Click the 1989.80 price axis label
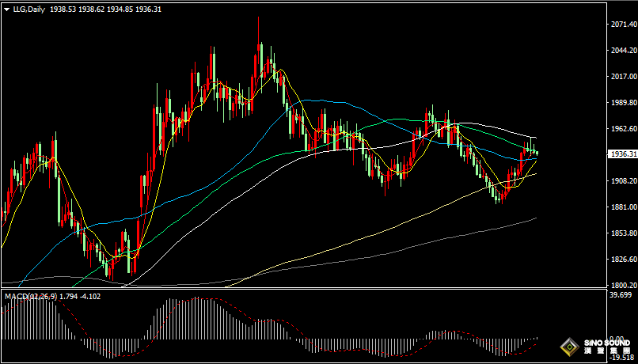Image resolution: width=638 pixels, height=364 pixels. pyautogui.click(x=623, y=103)
